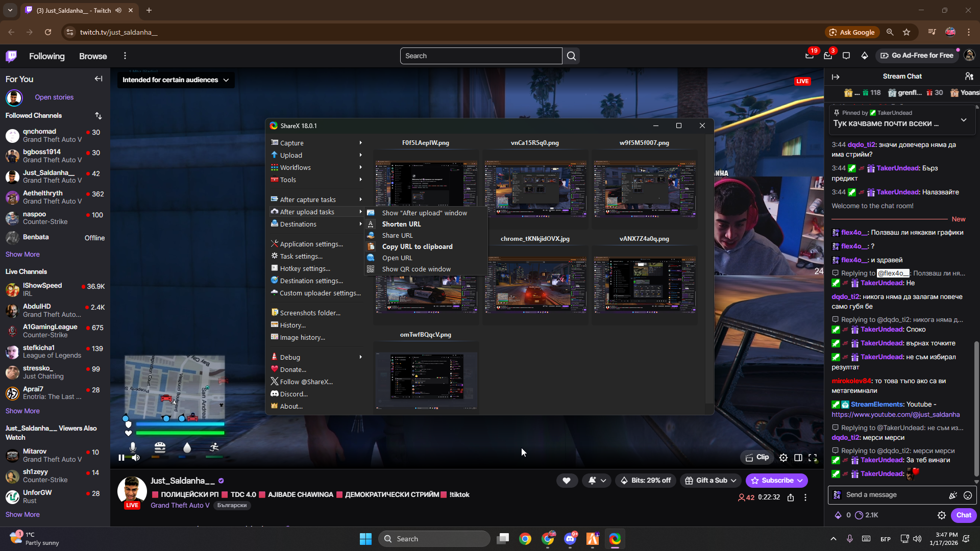Open chat community users icon
The width and height of the screenshot is (980, 551).
click(968, 77)
